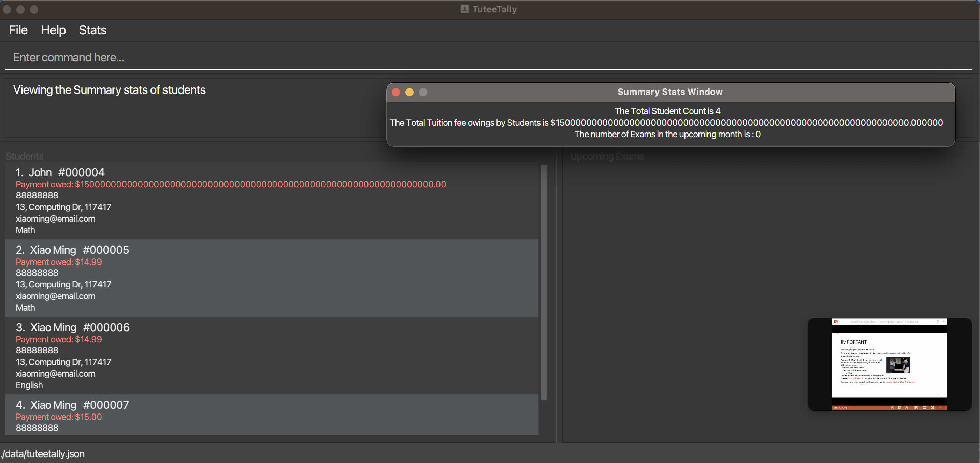Click next slide arrow in PowerPoint thumbnail
Viewport: 980px width, 463px height.
click(x=906, y=408)
